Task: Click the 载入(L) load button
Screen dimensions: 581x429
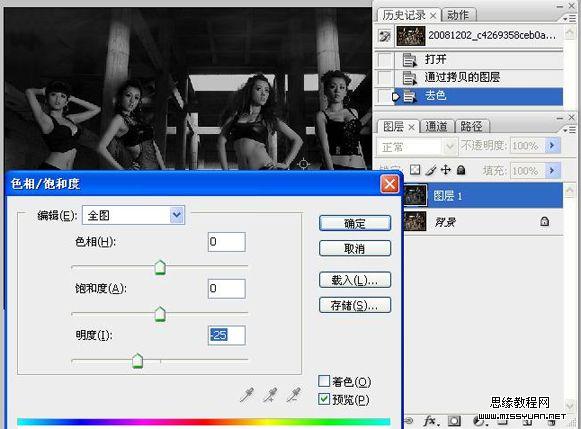Action: [x=355, y=280]
